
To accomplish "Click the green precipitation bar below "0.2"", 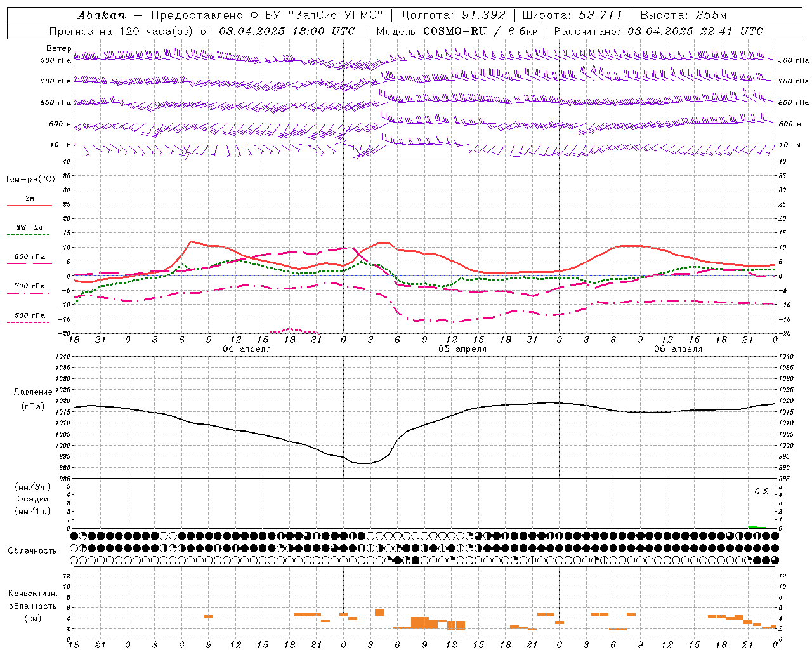I will point(757,527).
